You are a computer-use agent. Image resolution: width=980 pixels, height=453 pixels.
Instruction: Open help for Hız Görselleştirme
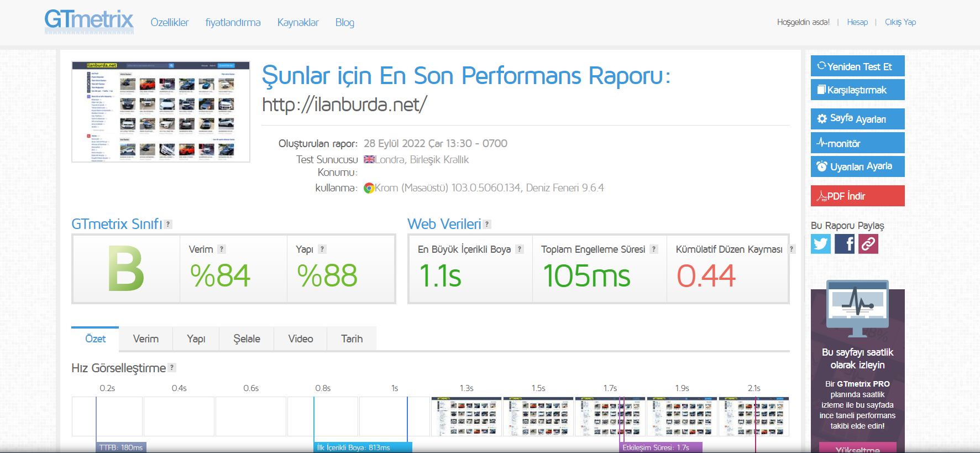(172, 367)
